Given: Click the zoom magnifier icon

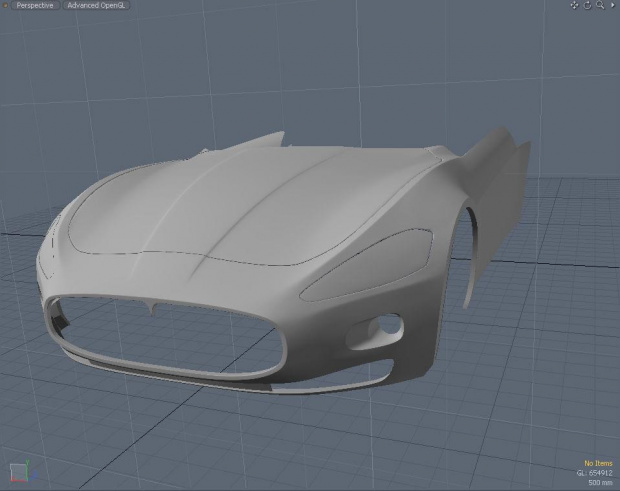Looking at the screenshot, I should [600, 5].
